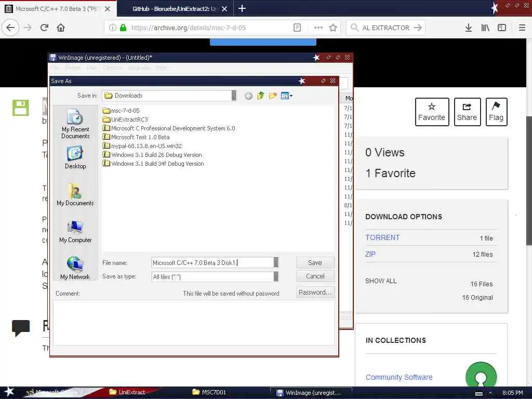Screen dimensions: 532x399
Task: Open the Community Software collection link
Action: coord(399,377)
